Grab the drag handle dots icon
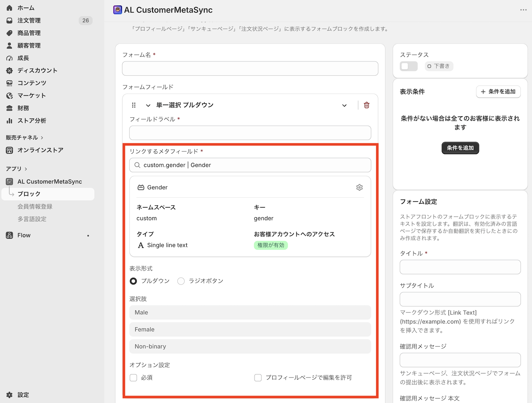Image resolution: width=532 pixels, height=403 pixels. [134, 105]
